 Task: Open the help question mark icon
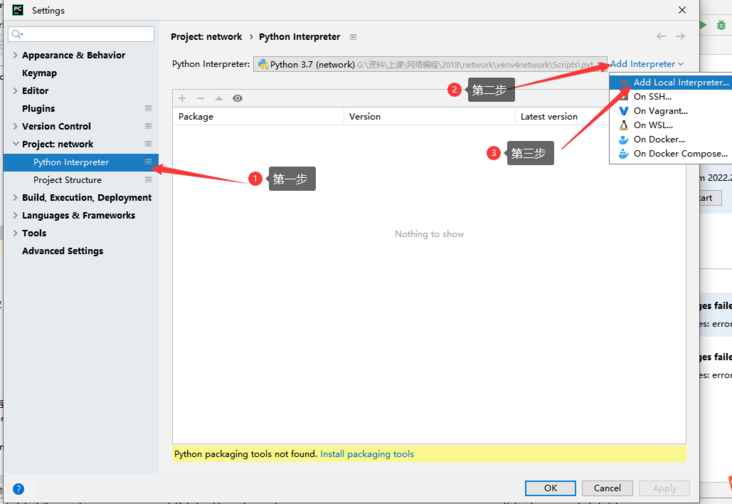tap(18, 489)
